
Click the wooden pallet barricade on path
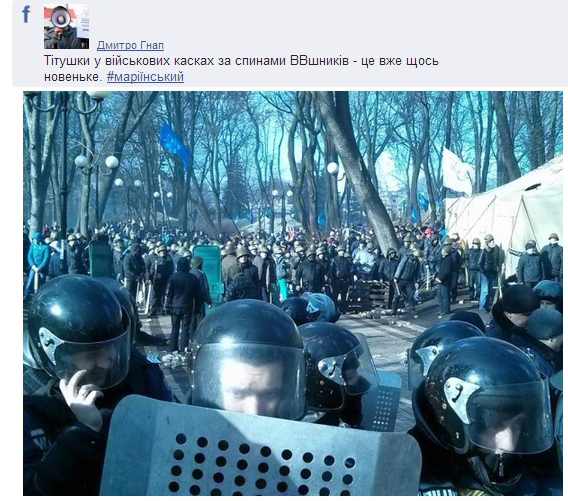point(368,295)
